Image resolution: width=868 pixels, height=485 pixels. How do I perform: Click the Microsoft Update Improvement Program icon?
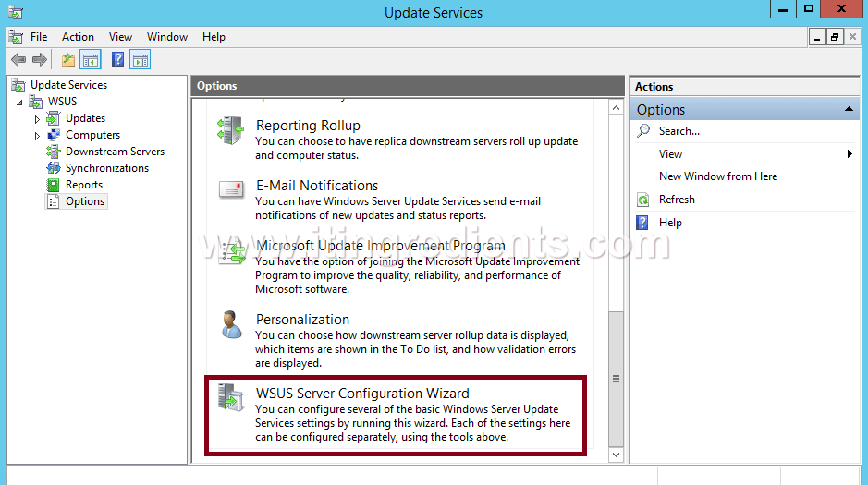tap(231, 251)
